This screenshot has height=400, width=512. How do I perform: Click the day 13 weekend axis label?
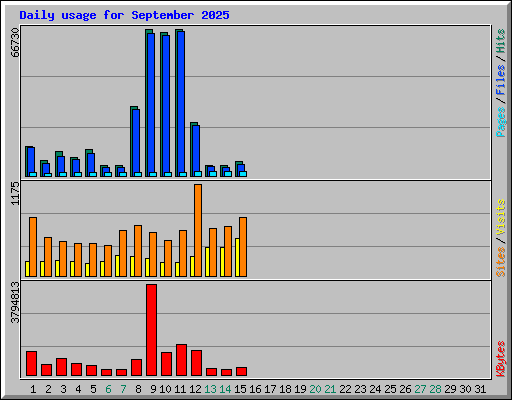coord(210,389)
